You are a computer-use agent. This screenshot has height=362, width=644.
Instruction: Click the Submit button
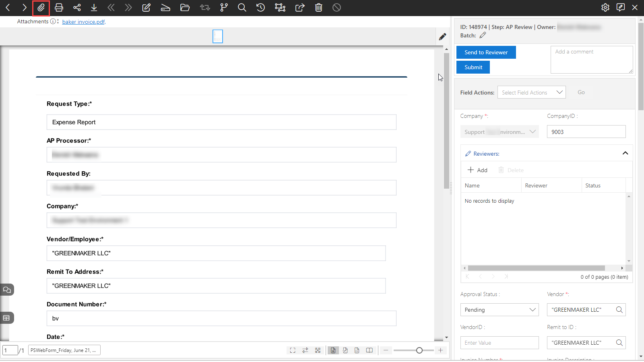(473, 67)
